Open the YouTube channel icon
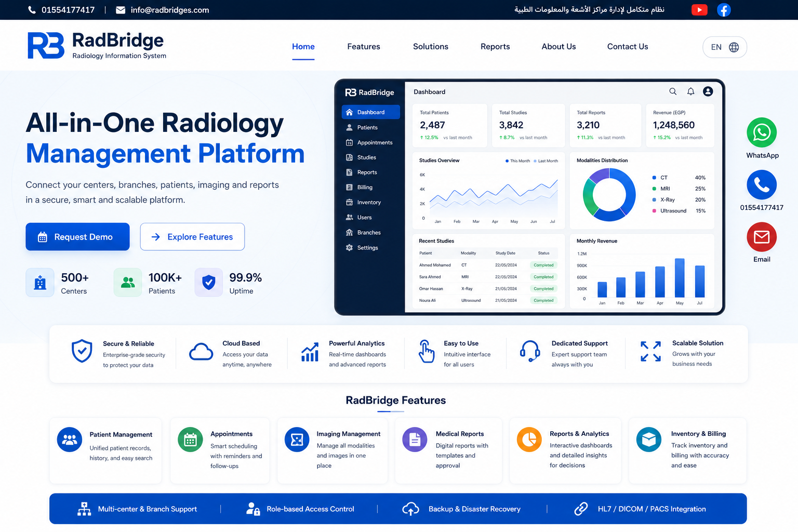This screenshot has width=798, height=532. coord(699,10)
